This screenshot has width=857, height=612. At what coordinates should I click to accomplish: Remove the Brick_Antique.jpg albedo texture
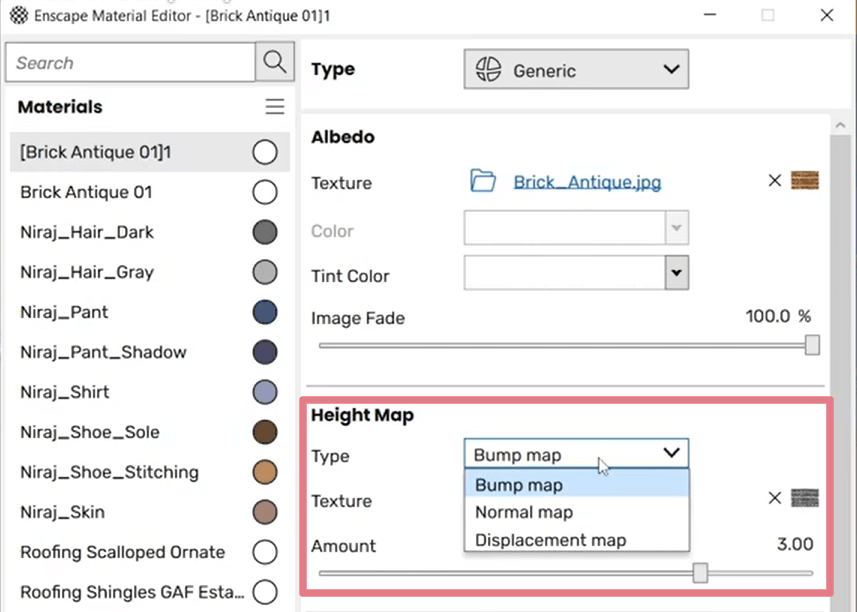click(x=774, y=180)
